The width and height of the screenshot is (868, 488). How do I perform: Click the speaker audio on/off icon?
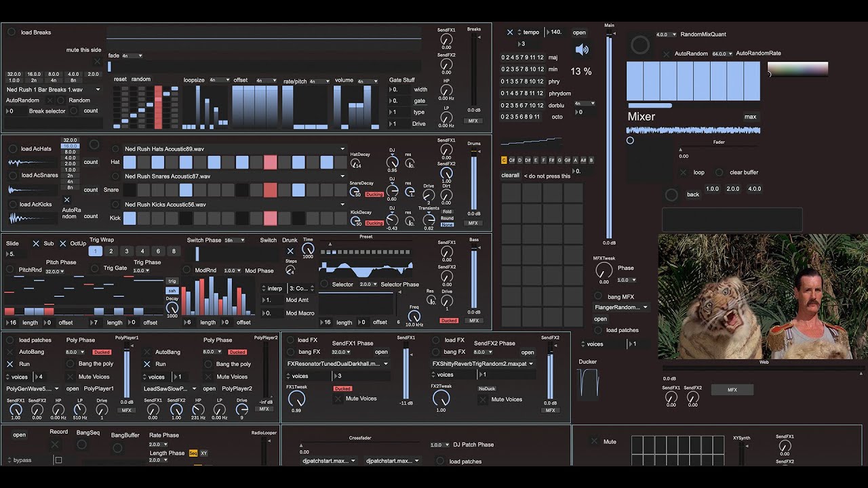pos(582,49)
